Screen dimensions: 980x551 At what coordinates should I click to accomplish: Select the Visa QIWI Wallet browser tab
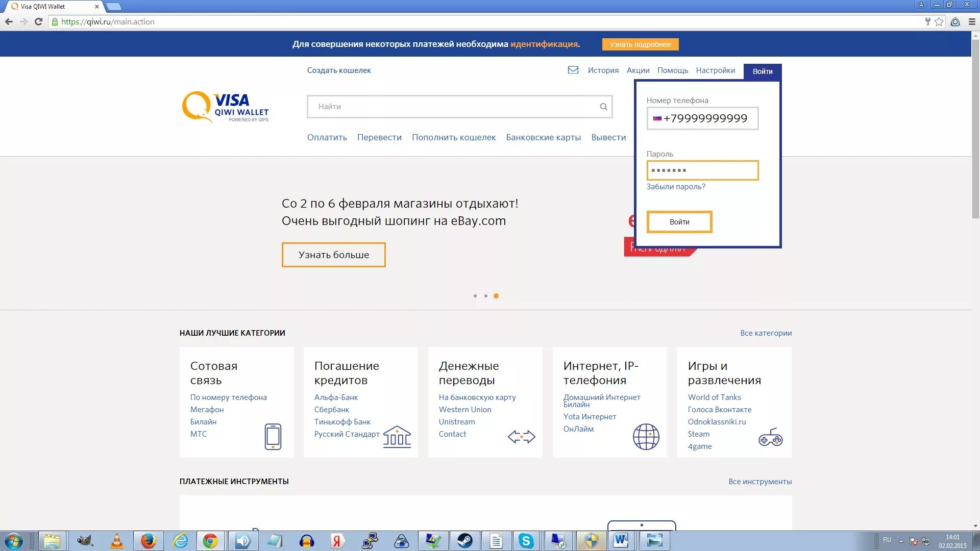pos(54,7)
